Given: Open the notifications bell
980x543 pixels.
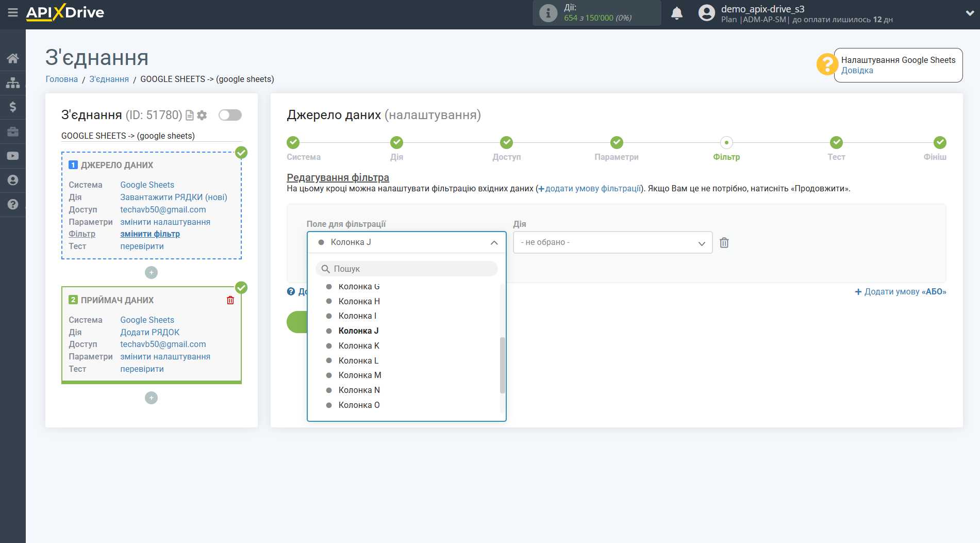Looking at the screenshot, I should 677,13.
